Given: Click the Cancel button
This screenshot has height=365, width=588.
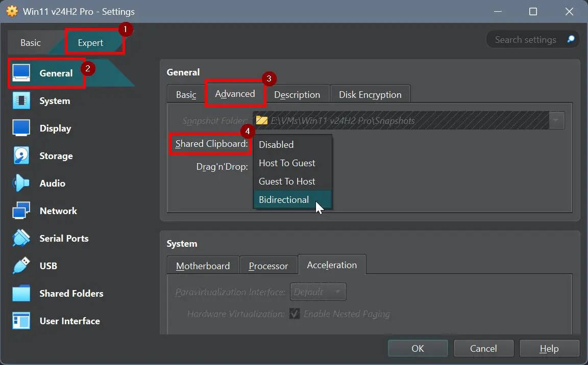Looking at the screenshot, I should (x=483, y=349).
